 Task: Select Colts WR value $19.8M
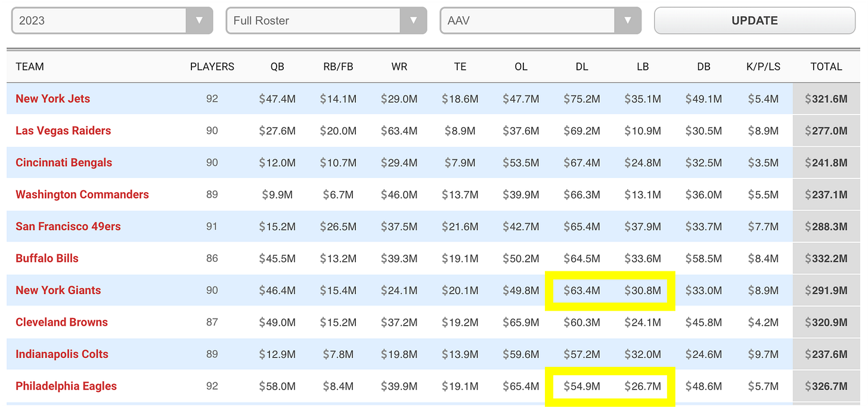click(x=399, y=354)
